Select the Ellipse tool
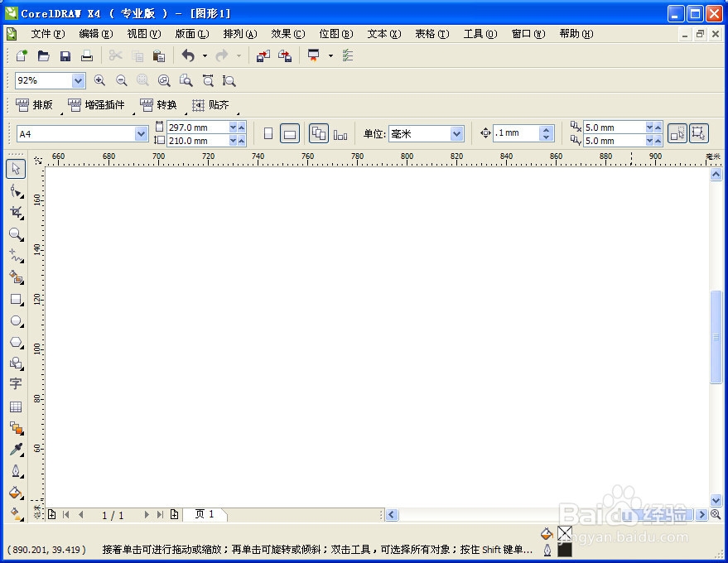 pyautogui.click(x=17, y=320)
